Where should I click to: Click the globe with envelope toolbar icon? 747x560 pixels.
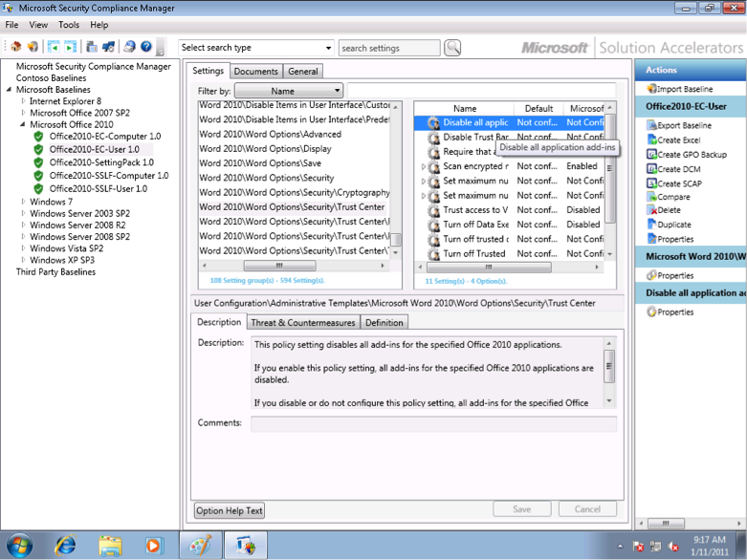pos(129,47)
